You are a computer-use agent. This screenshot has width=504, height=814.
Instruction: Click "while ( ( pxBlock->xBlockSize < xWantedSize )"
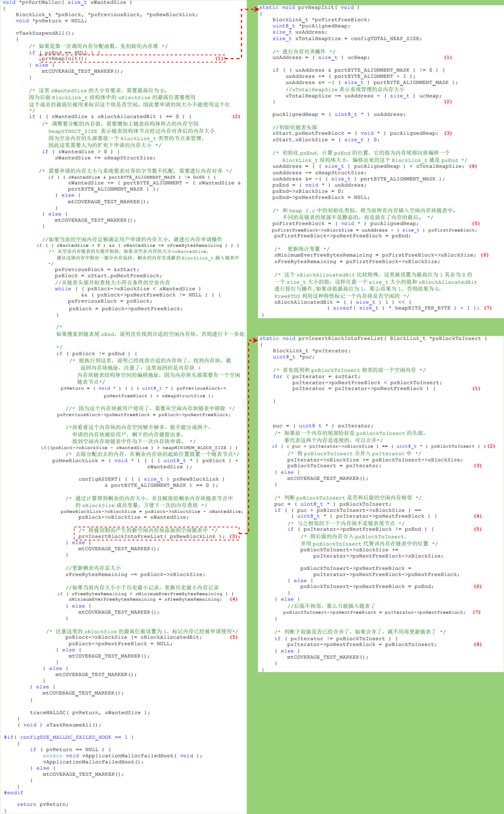point(128,289)
